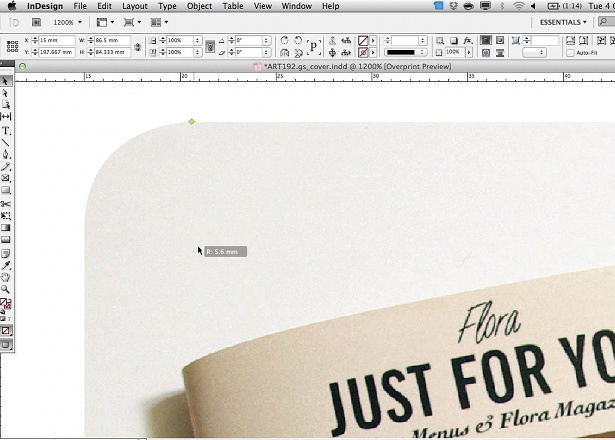The width and height of the screenshot is (615, 440).
Task: Select the Page tool
Action: 5,104
